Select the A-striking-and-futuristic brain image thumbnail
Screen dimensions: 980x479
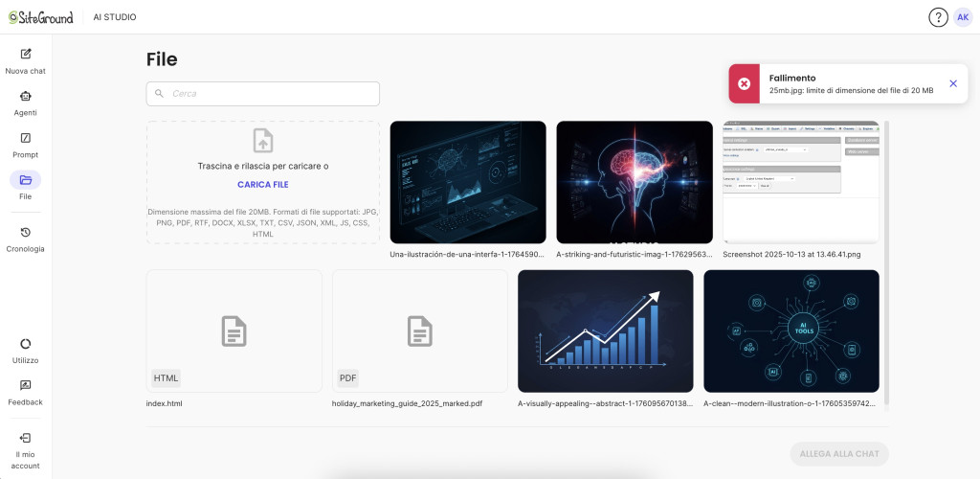coord(635,182)
